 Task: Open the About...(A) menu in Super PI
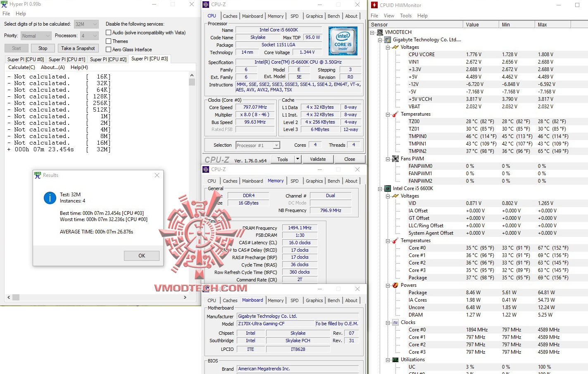[53, 67]
